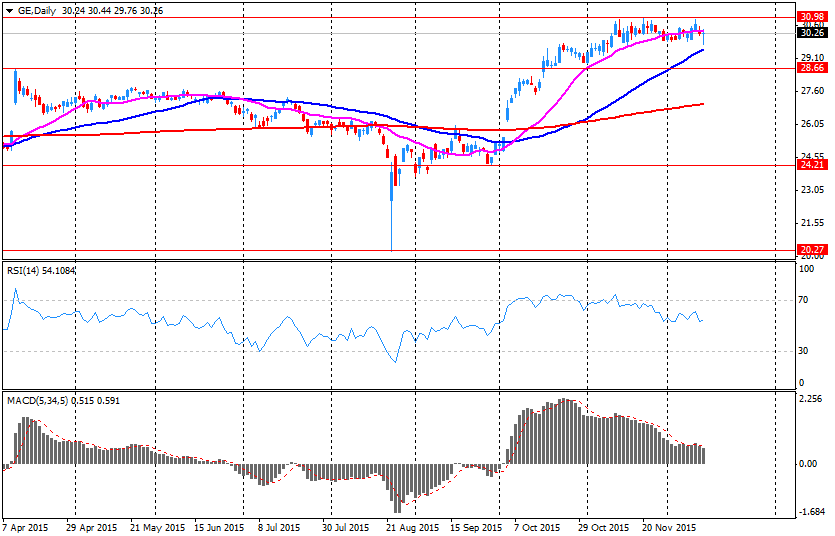Select the 15 Jun 2015 date label

[219, 527]
